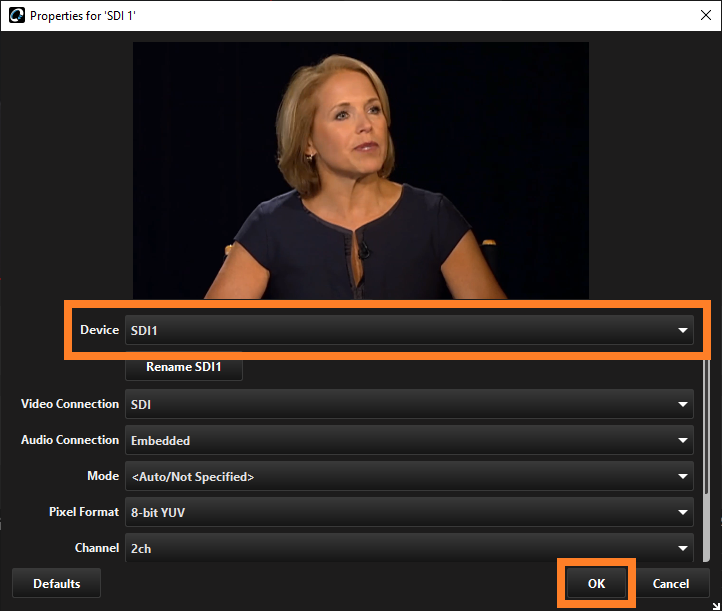Expand the Video Connection dropdown
This screenshot has width=722, height=611.
[408, 405]
